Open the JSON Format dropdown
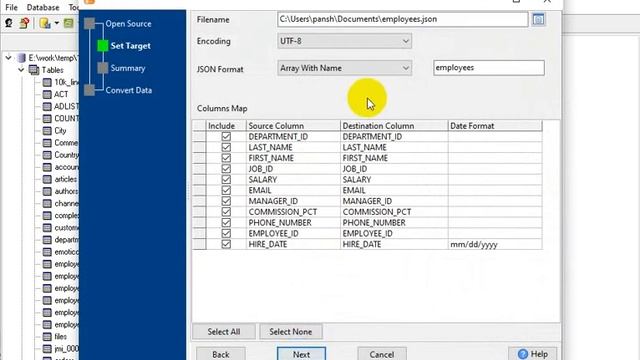This screenshot has width=640, height=360. 344,68
